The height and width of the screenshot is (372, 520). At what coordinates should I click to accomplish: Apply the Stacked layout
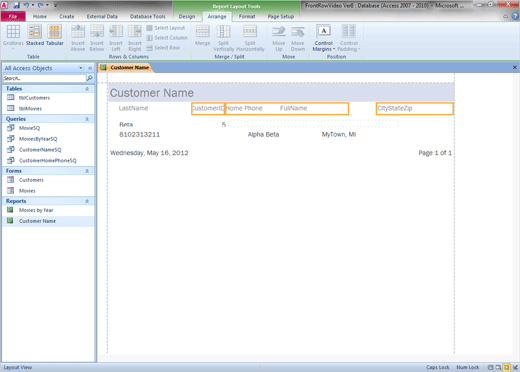click(x=35, y=35)
